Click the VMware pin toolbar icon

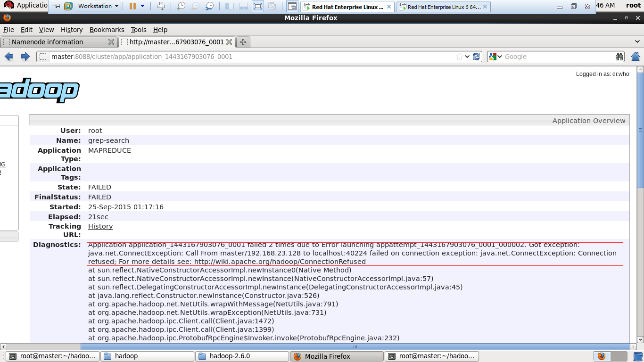coord(56,6)
